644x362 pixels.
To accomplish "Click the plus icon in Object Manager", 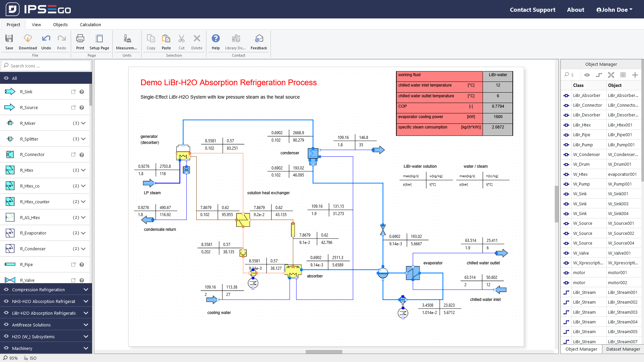I will pyautogui.click(x=635, y=75).
